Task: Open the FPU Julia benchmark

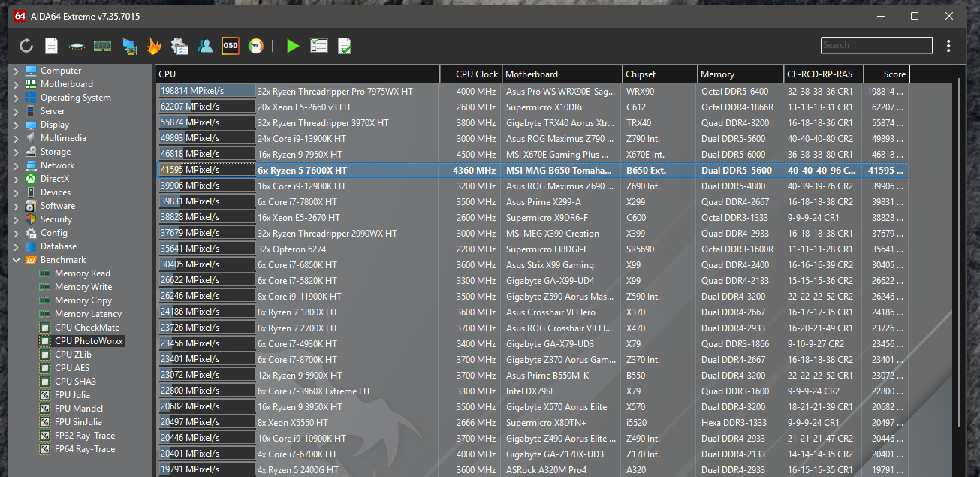Action: pyautogui.click(x=72, y=395)
